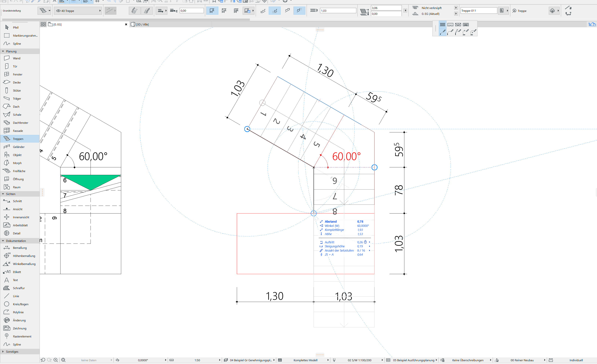This screenshot has height=364, width=597.
Task: Click the Abstand value 0,78 in tracker
Action: [360, 222]
